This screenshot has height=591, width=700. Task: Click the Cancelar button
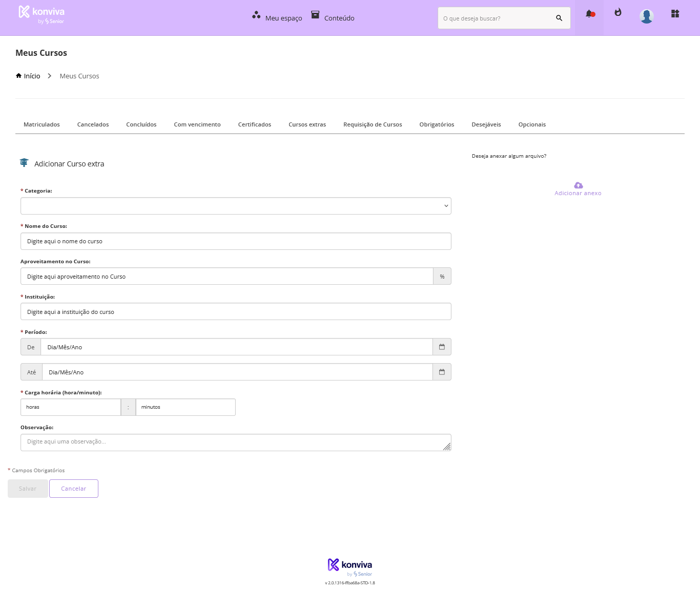pyautogui.click(x=74, y=489)
